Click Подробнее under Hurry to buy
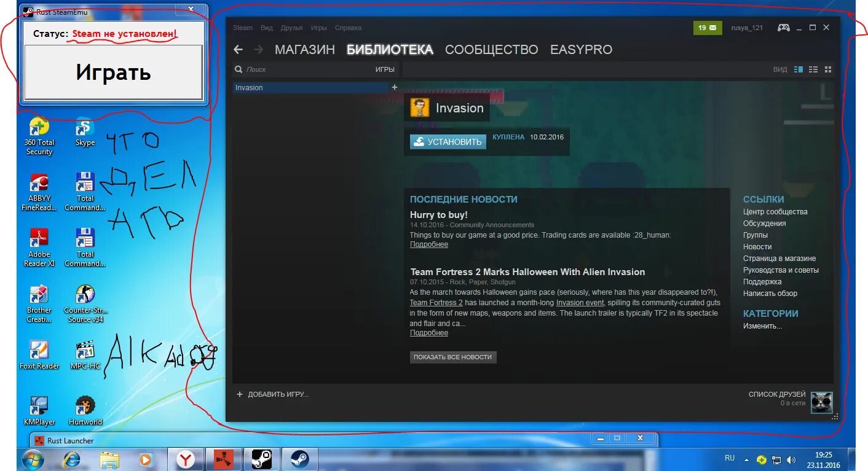The height and width of the screenshot is (471, 868). (x=429, y=244)
